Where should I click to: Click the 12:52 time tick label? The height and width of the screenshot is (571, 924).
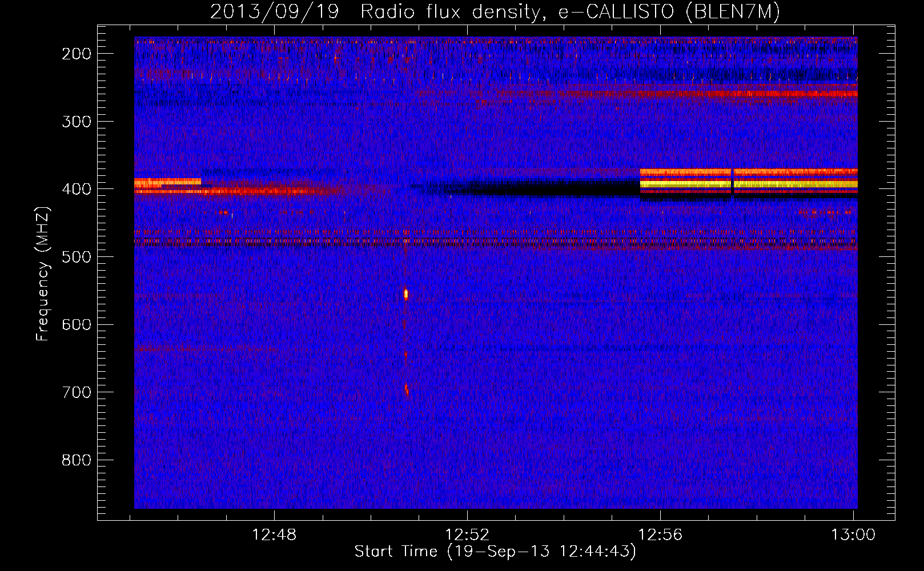pos(467,535)
